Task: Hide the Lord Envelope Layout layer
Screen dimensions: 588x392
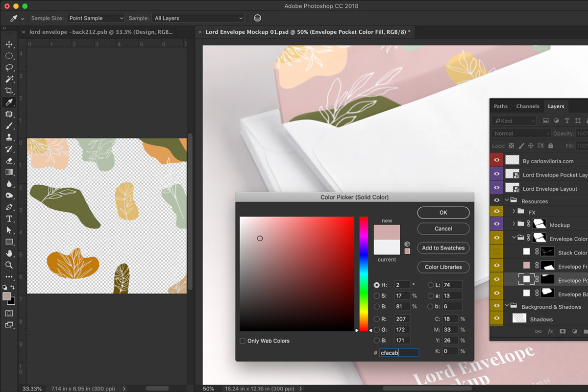Action: (496, 188)
